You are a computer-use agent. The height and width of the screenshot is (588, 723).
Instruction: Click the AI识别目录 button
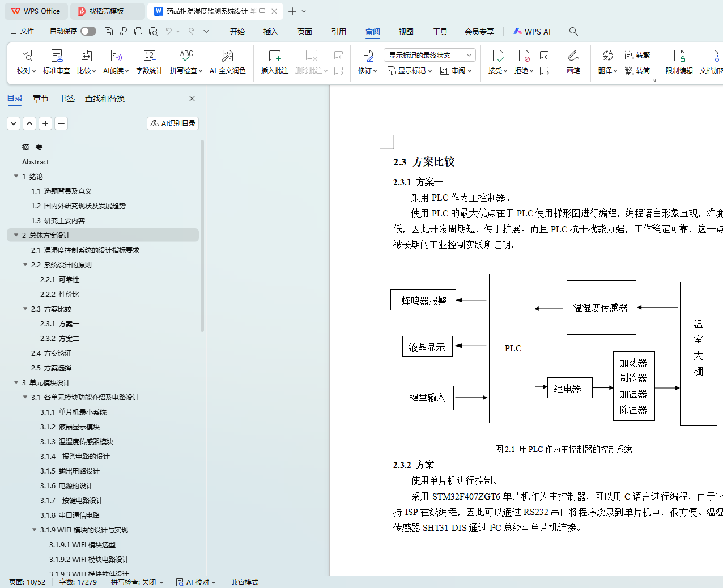(173, 123)
